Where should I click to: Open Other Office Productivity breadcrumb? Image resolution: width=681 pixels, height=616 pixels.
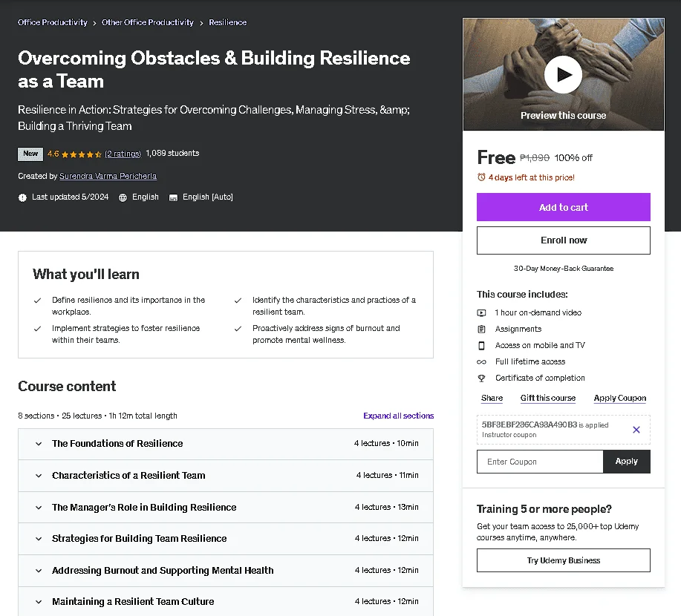(x=148, y=22)
